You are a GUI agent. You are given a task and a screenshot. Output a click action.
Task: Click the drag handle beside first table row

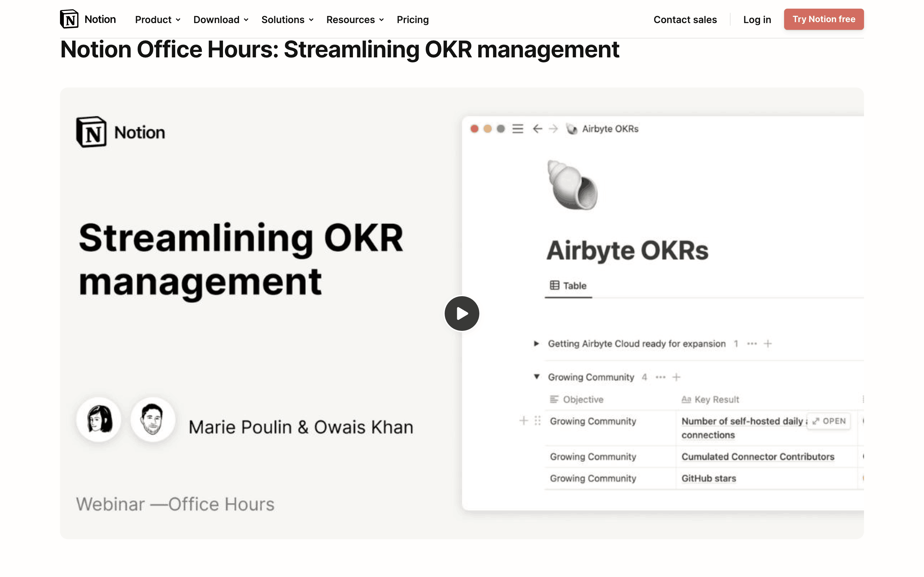point(538,421)
